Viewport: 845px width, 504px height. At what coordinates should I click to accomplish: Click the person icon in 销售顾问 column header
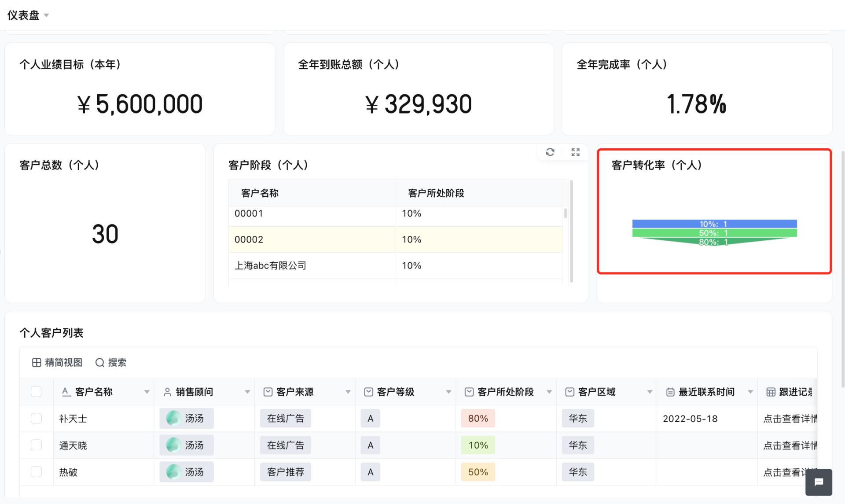[x=167, y=391]
